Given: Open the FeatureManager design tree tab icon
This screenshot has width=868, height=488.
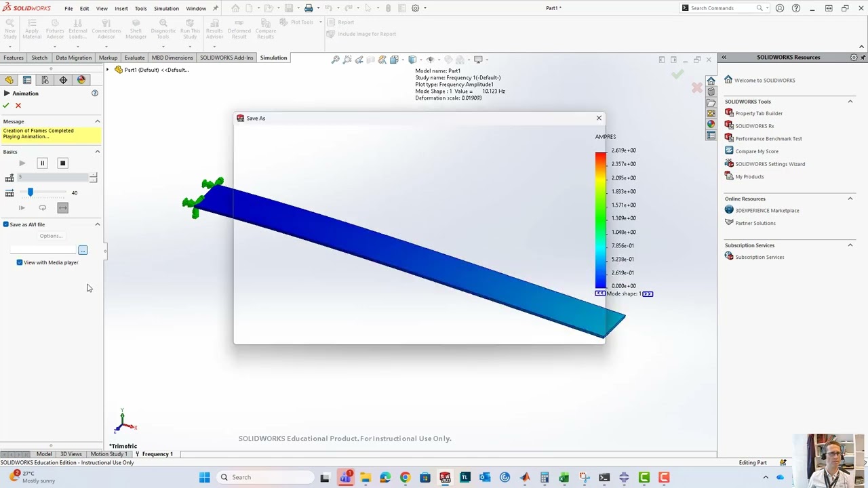Looking at the screenshot, I should pyautogui.click(x=9, y=80).
